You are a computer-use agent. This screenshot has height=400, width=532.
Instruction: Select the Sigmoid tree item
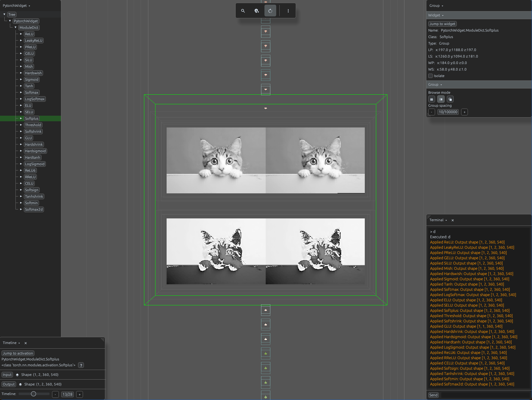tap(32, 80)
